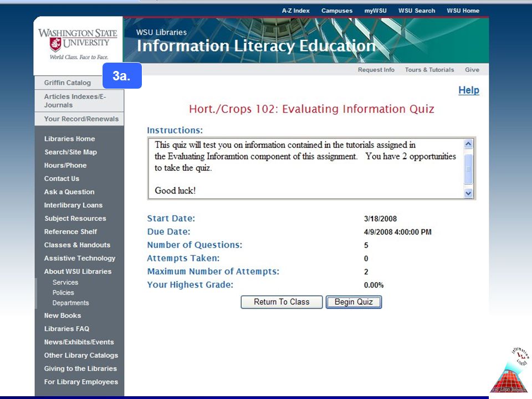The width and height of the screenshot is (532, 399).
Task: Open Reference Shelf
Action: coord(70,232)
